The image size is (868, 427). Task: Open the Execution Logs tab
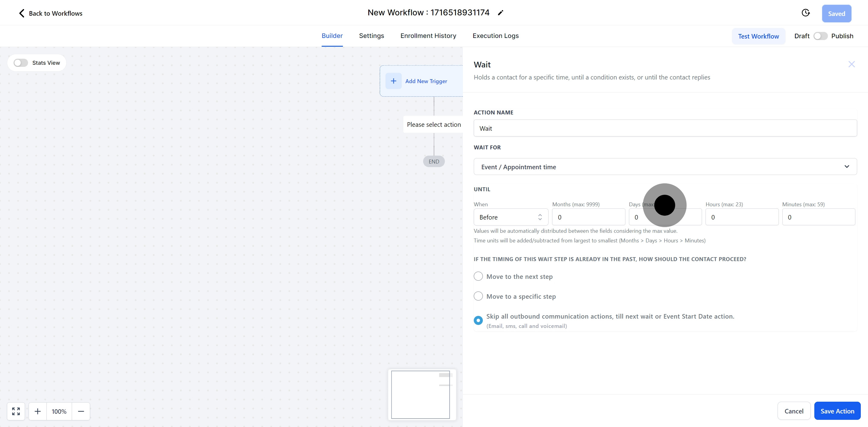tap(495, 36)
